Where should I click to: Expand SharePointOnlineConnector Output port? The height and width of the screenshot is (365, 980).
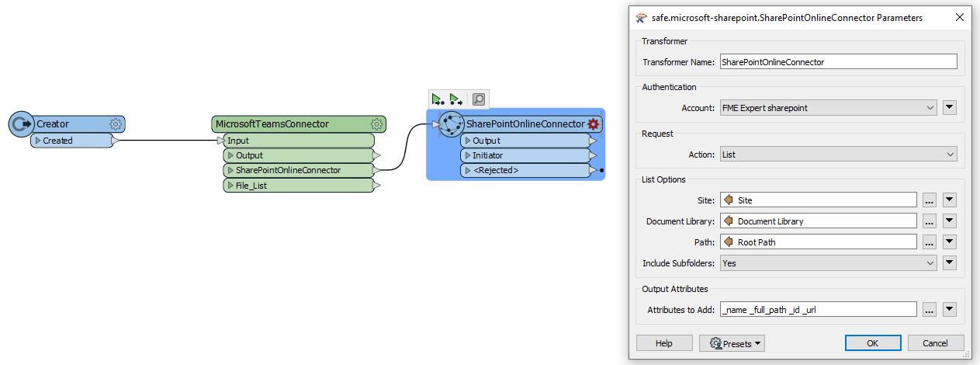(x=467, y=141)
